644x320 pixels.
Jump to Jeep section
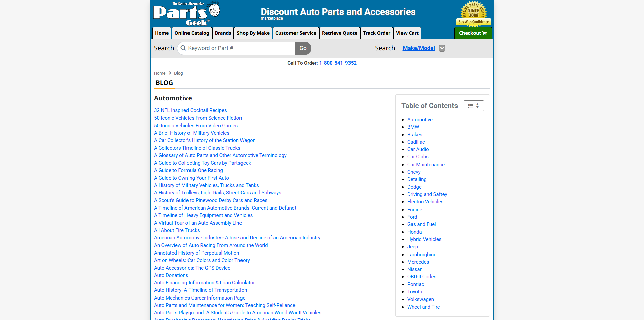tap(413, 247)
